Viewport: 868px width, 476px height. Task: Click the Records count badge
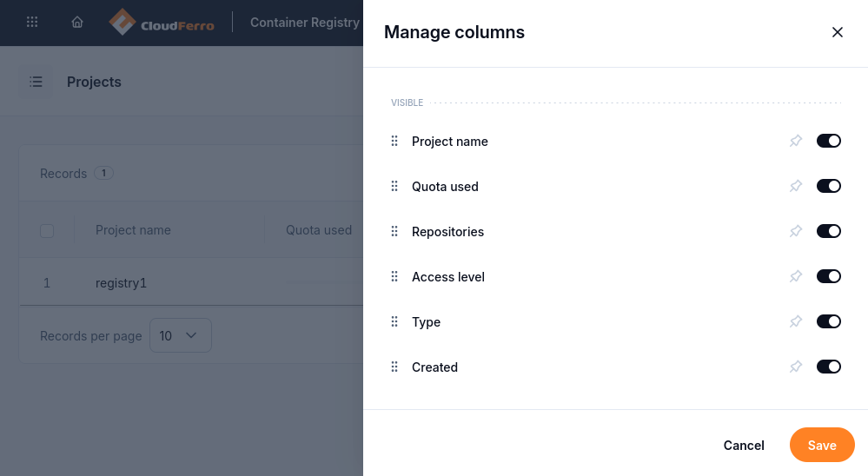[103, 173]
